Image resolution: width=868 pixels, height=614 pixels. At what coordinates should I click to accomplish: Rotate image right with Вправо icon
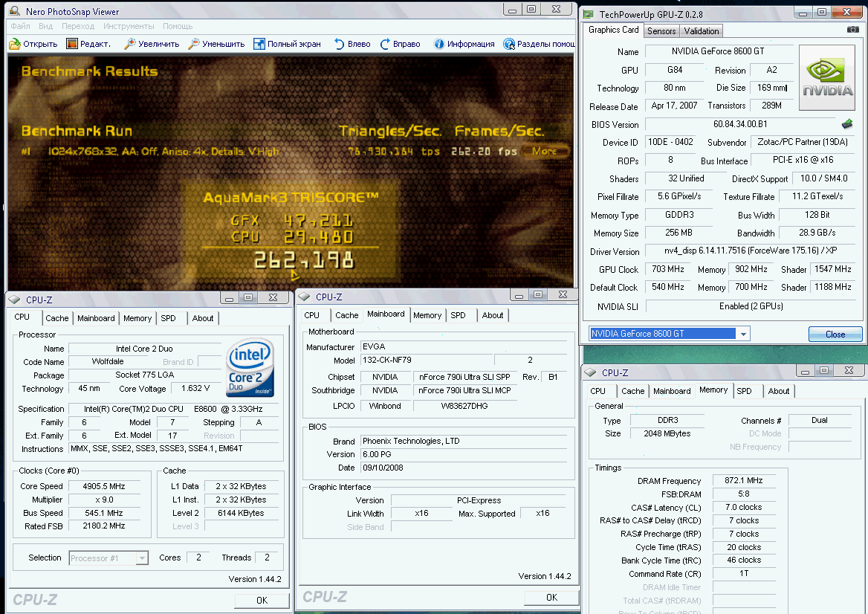[385, 44]
